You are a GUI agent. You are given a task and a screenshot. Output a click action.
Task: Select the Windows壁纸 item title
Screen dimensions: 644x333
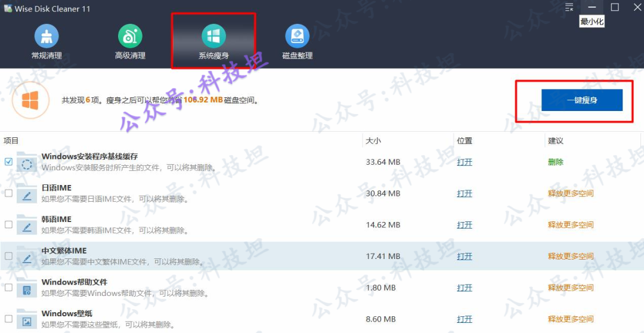point(67,314)
